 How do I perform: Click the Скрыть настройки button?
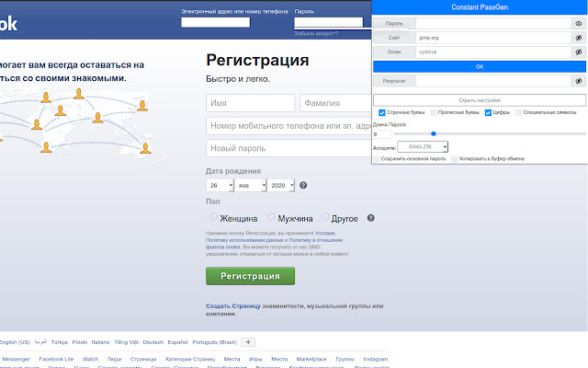click(480, 100)
